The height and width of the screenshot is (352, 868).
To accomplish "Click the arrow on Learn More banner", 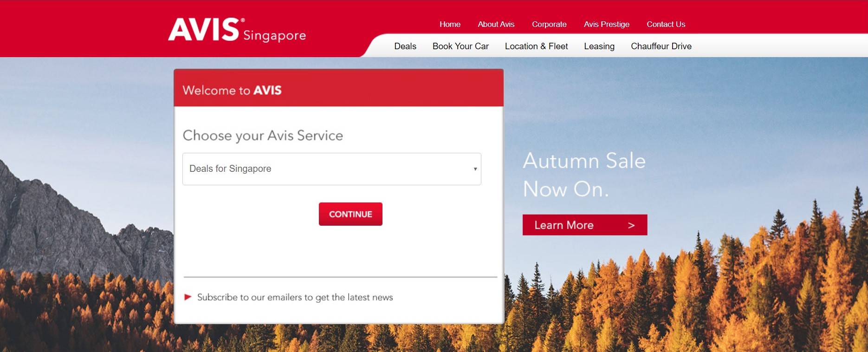I will (x=631, y=225).
